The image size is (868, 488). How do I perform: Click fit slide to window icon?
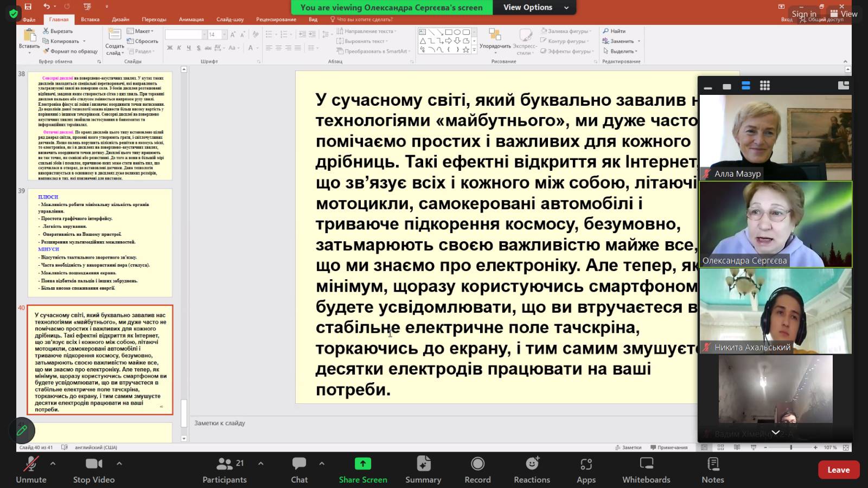[x=847, y=447]
